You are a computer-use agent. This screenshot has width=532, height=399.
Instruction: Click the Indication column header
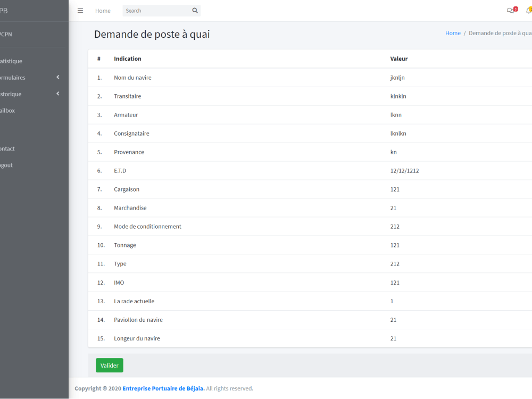[x=128, y=59]
